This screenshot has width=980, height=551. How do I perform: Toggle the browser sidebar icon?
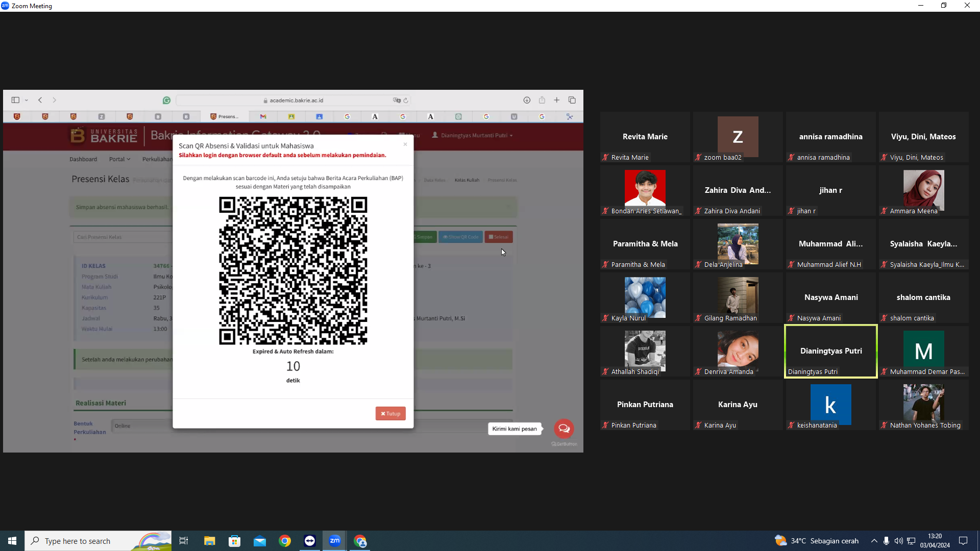point(15,100)
